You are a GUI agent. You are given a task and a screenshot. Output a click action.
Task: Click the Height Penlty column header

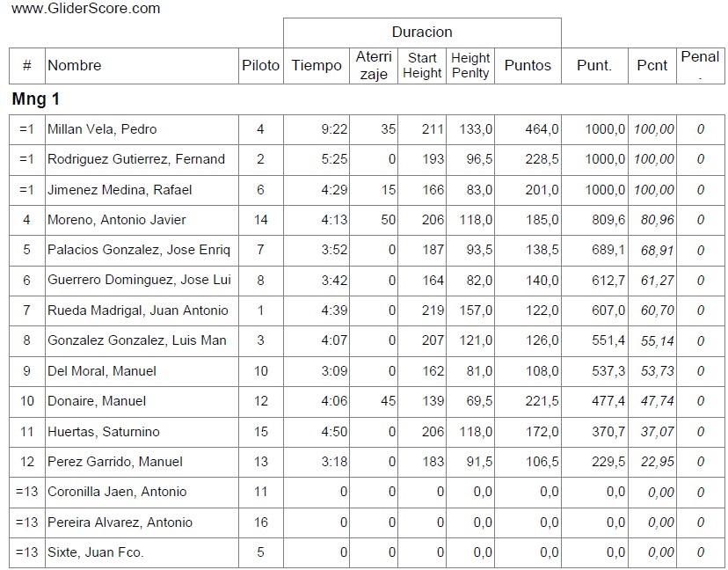470,66
